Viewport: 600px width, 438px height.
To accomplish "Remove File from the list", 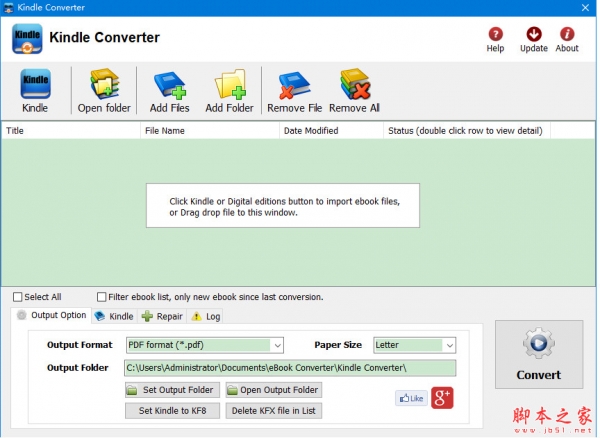I will pyautogui.click(x=294, y=91).
